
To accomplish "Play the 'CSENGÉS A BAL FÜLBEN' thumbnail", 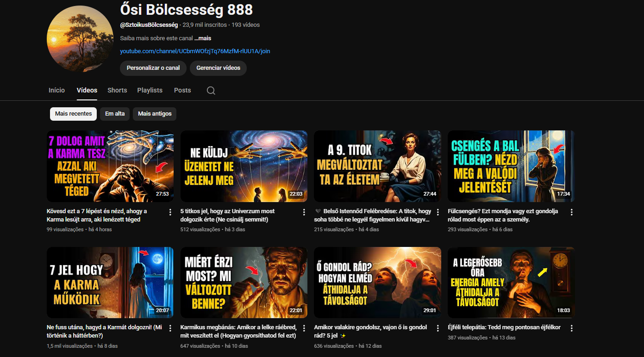I will (511, 166).
